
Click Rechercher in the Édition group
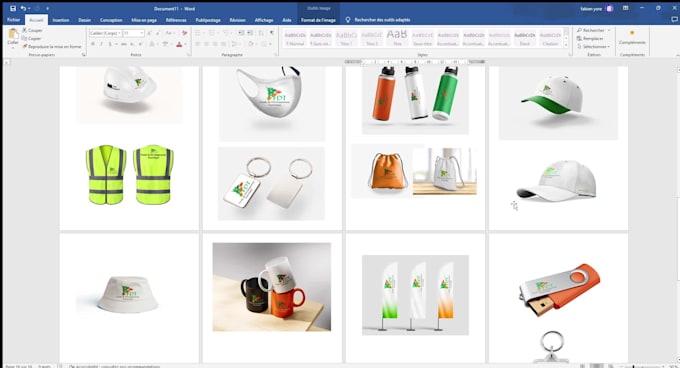point(593,30)
